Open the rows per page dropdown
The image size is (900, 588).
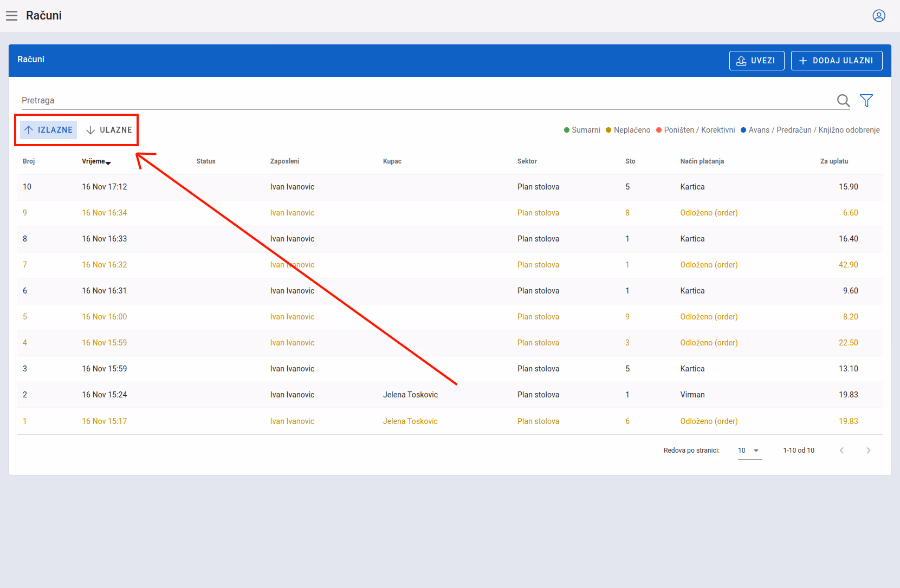point(750,450)
